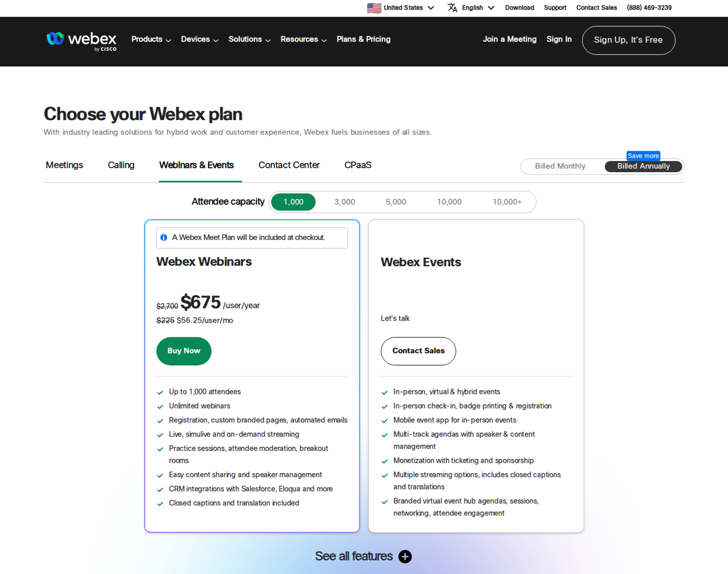Open the United States region dropdown

401,8
